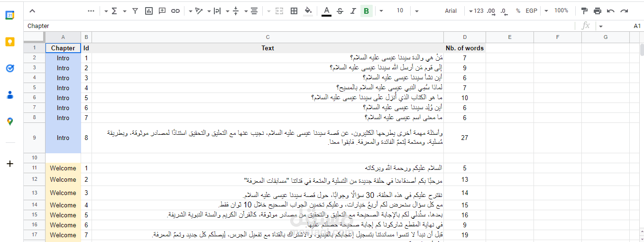Click the vertical align icon
Screen dimensions: 644x242
point(236,10)
